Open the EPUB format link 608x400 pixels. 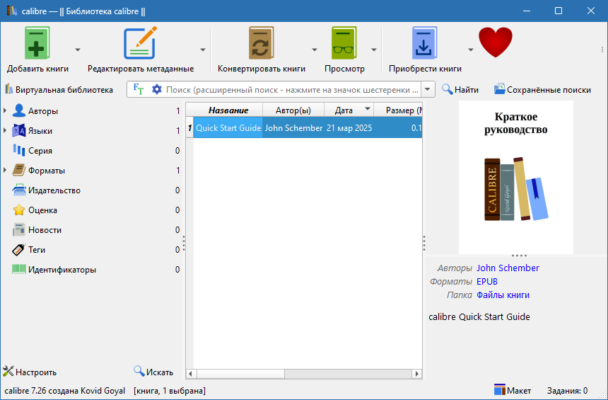[x=487, y=281]
